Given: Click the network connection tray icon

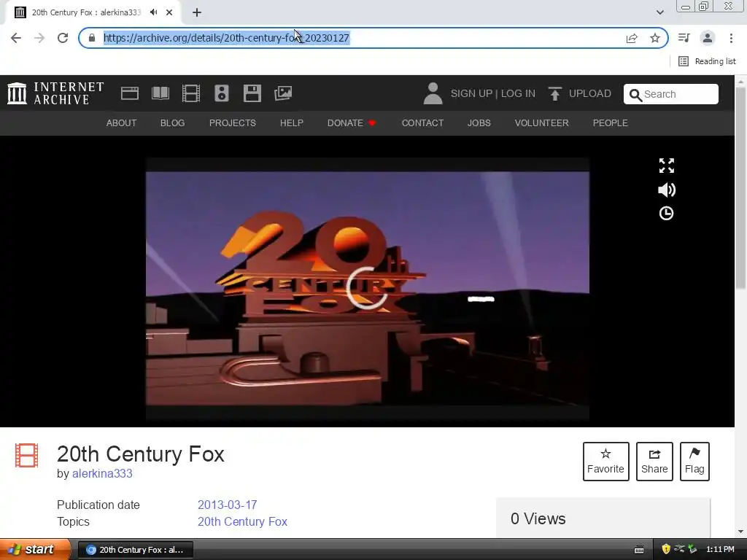Looking at the screenshot, I should [x=679, y=549].
